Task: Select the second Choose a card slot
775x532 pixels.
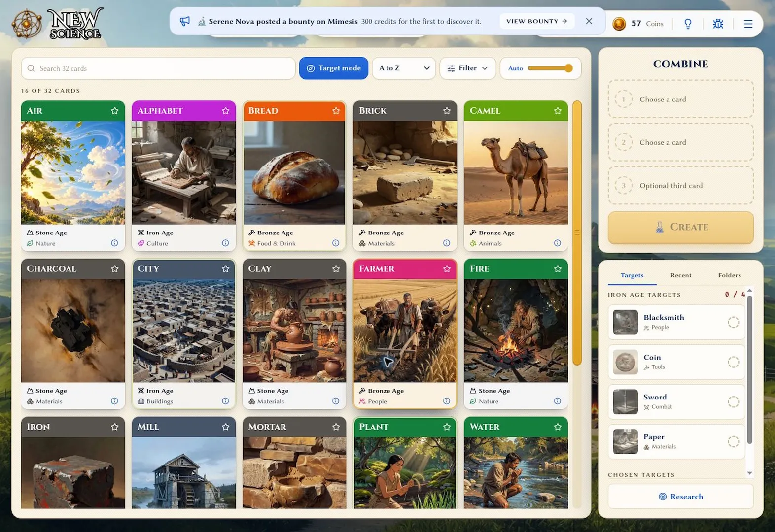Action: 681,142
